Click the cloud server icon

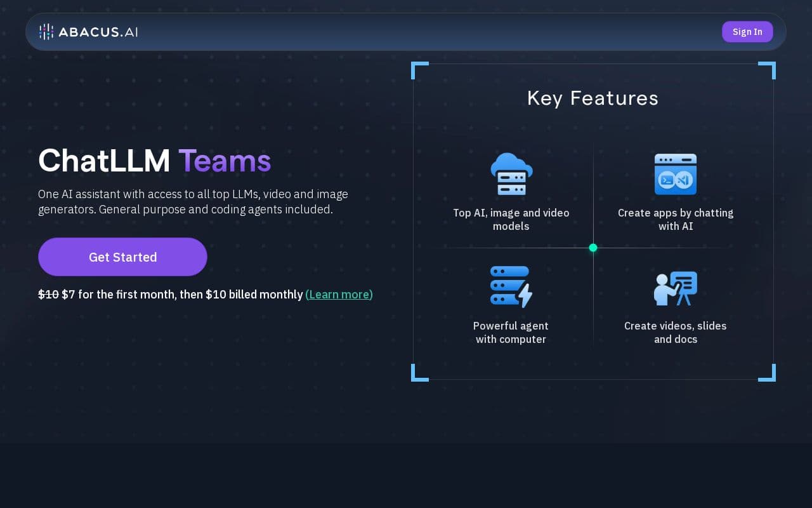(511, 173)
